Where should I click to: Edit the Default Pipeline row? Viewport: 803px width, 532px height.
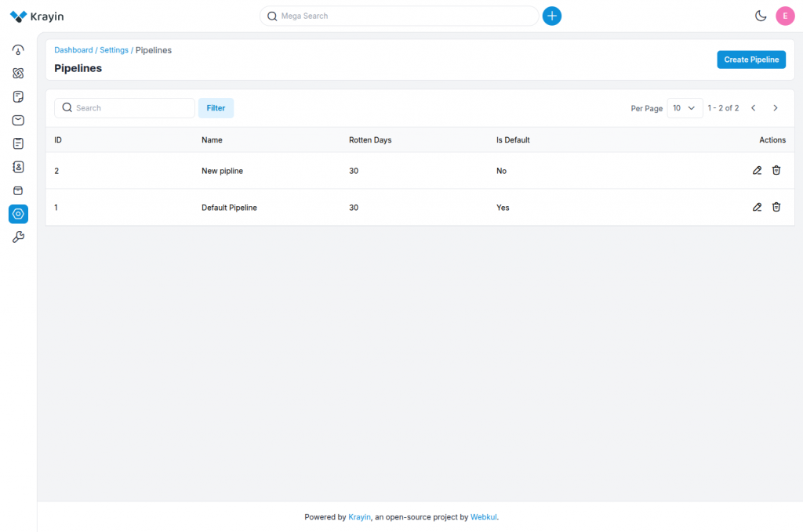click(x=757, y=207)
